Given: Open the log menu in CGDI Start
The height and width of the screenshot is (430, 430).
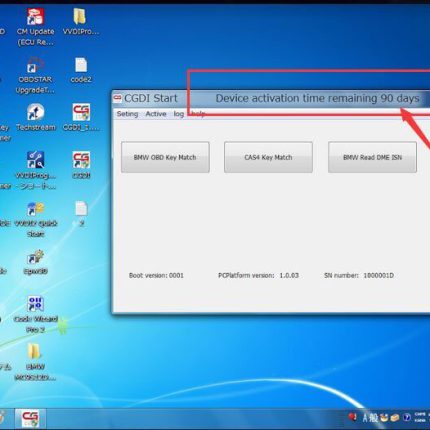Looking at the screenshot, I should click(179, 114).
